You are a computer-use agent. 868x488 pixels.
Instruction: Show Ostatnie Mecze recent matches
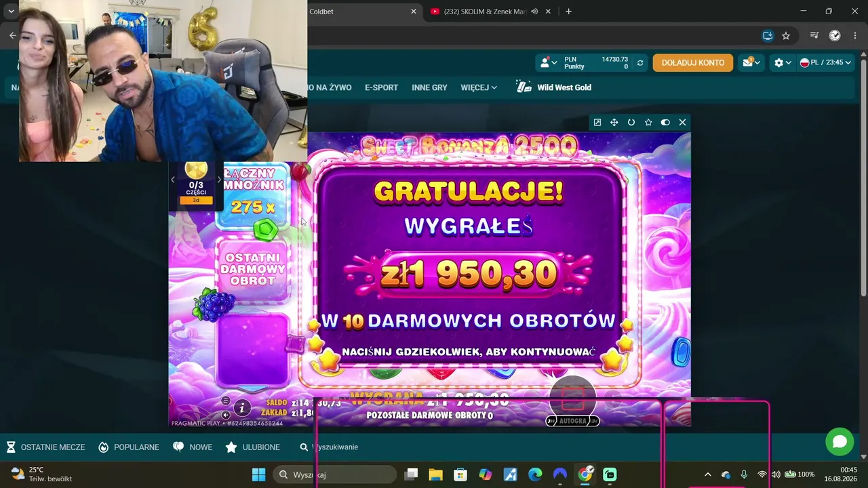click(x=46, y=447)
